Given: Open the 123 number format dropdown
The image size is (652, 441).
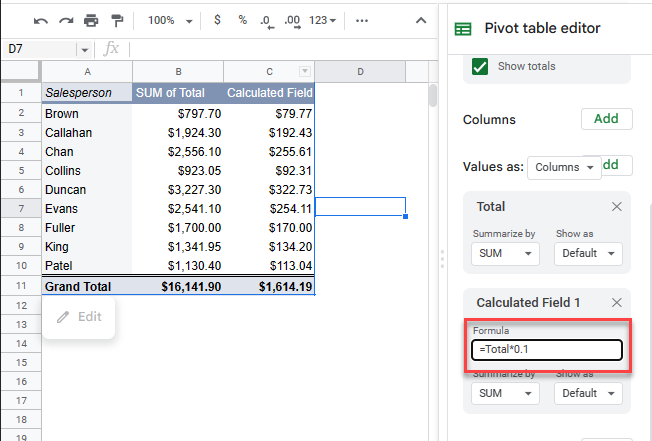Looking at the screenshot, I should click(x=324, y=20).
